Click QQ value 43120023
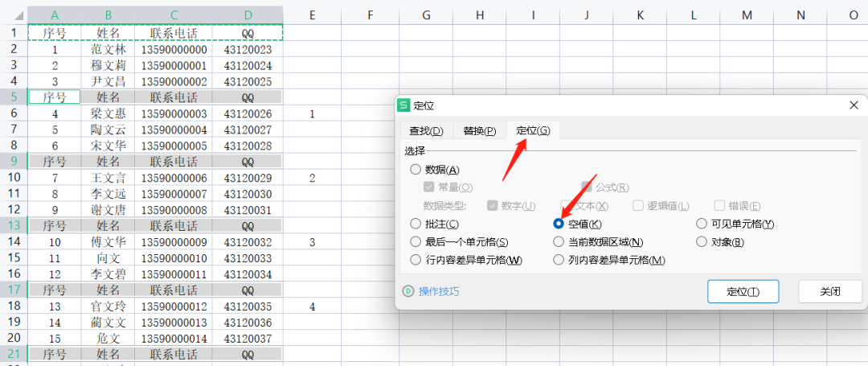The height and width of the screenshot is (366, 868). point(248,49)
